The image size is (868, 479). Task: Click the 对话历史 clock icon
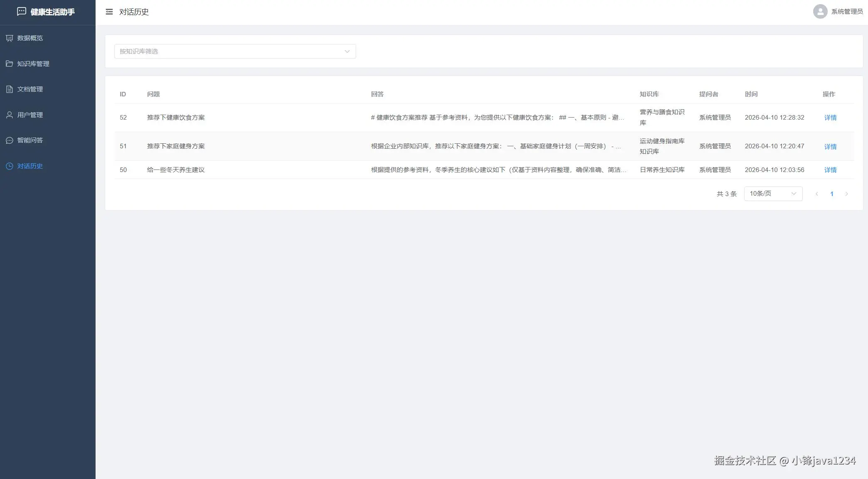coord(10,166)
